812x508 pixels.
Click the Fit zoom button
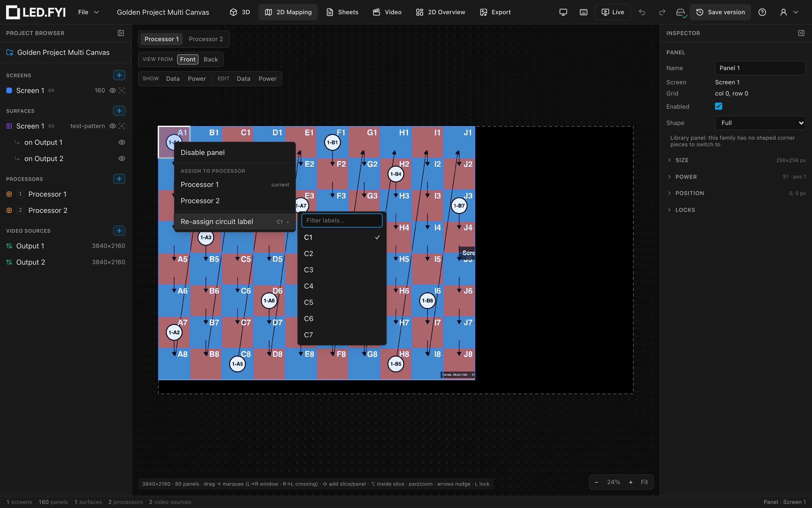coord(644,482)
